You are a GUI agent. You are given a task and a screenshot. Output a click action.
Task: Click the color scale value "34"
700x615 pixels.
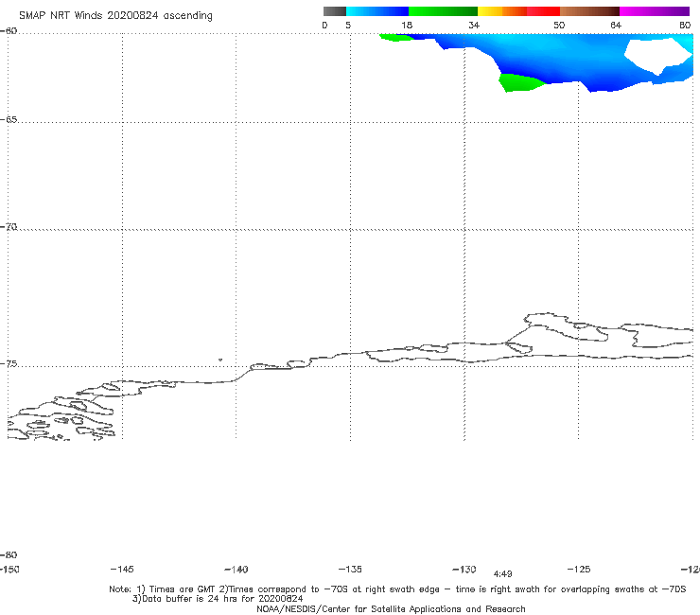pyautogui.click(x=474, y=25)
